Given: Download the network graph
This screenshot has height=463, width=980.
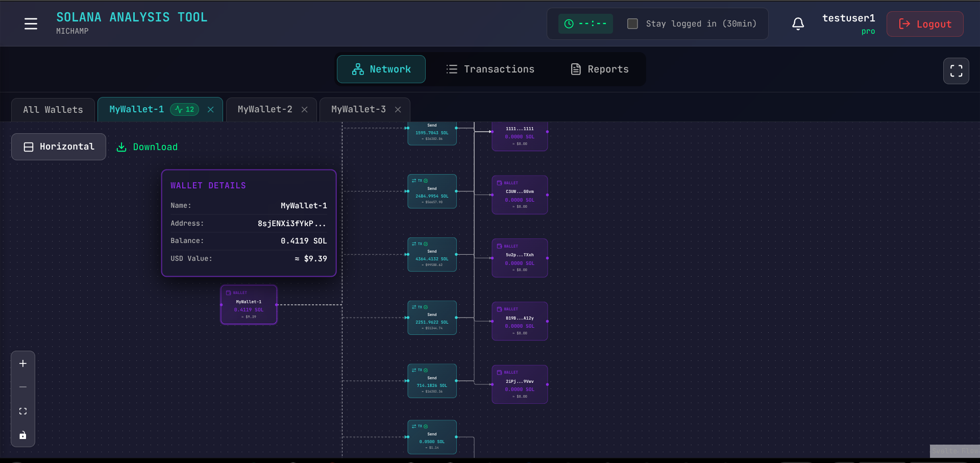Looking at the screenshot, I should tap(148, 147).
